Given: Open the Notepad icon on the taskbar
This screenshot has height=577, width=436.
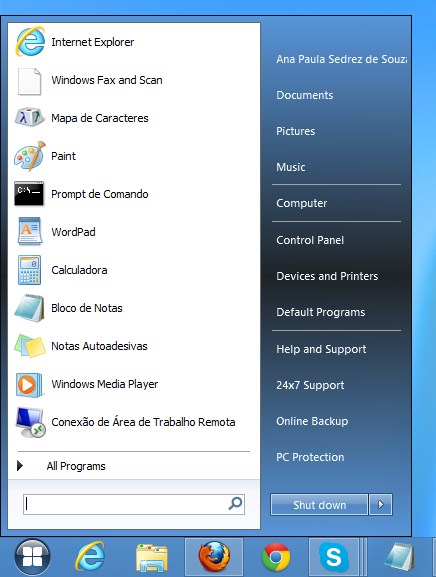Looking at the screenshot, I should point(399,557).
